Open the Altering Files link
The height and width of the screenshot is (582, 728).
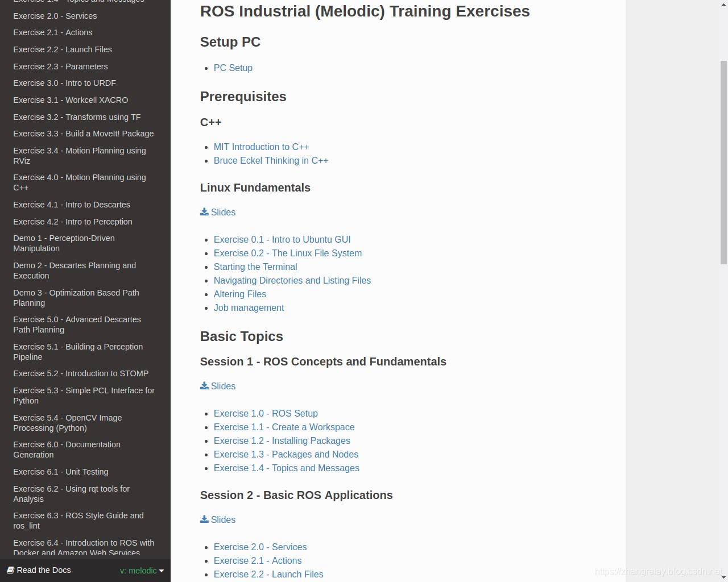coord(240,294)
